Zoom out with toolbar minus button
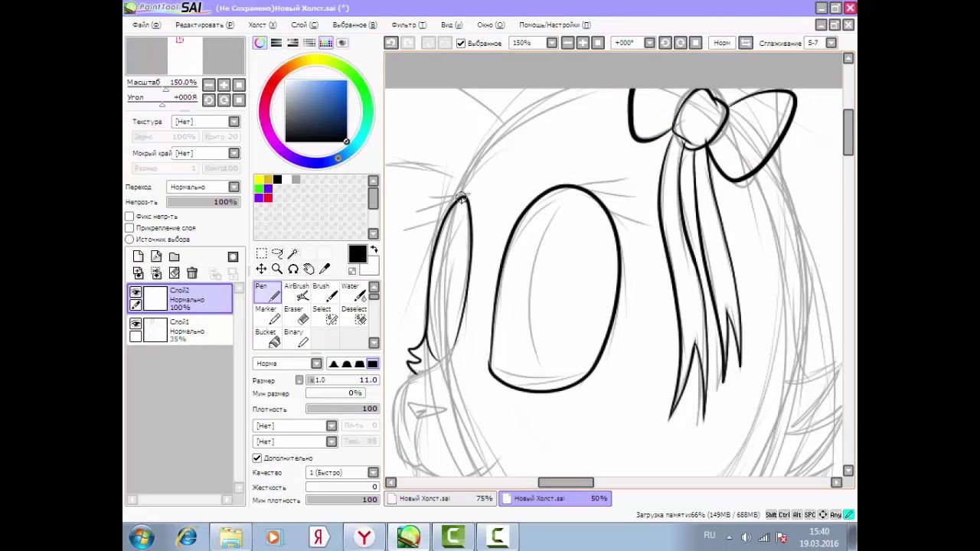 coord(567,43)
